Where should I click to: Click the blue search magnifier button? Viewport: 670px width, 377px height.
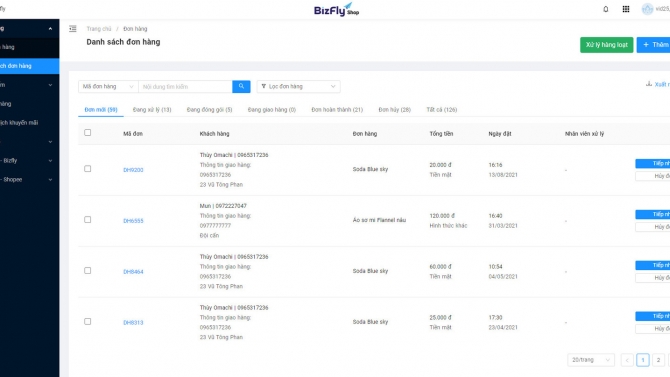[241, 86]
